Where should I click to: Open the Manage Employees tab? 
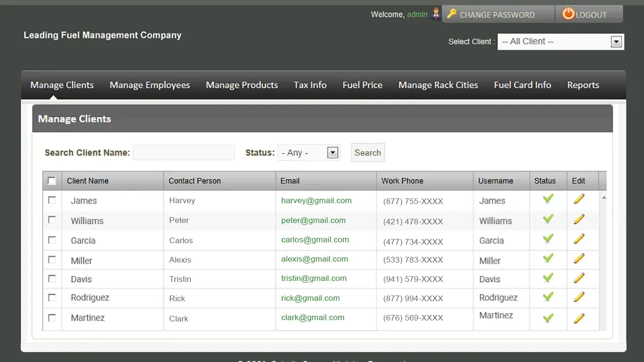coord(149,85)
